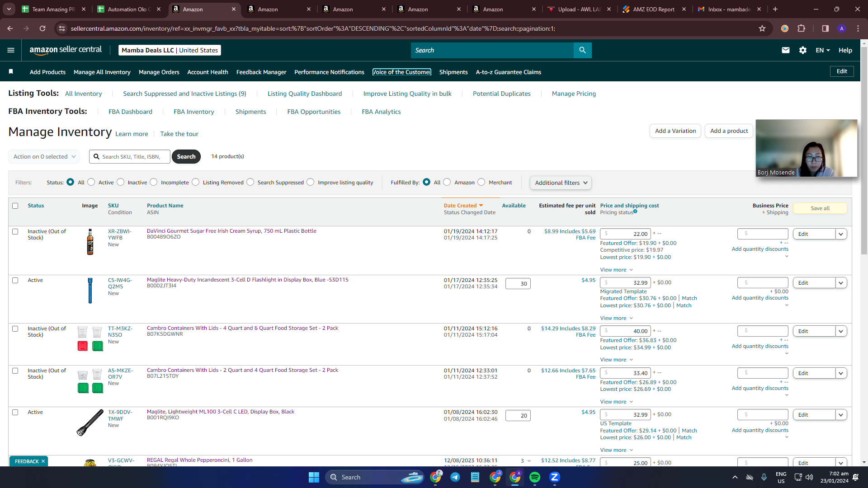Open the settings gear icon
This screenshot has width=868, height=488.
click(x=803, y=50)
